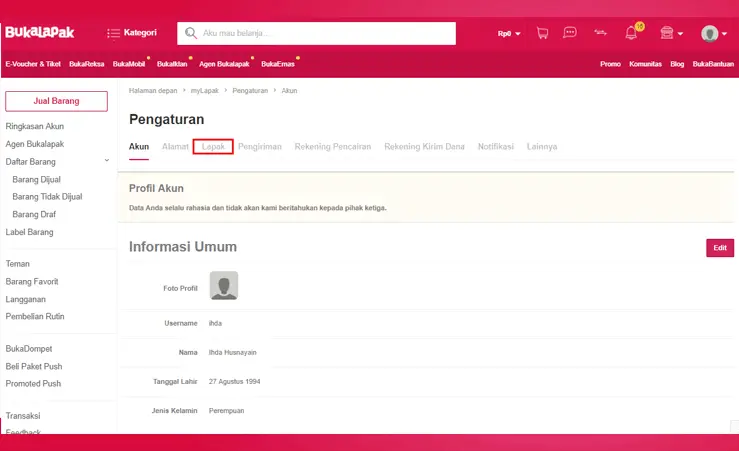Open Pembelian Rutin in sidebar
This screenshot has height=451, width=739.
coord(35,316)
